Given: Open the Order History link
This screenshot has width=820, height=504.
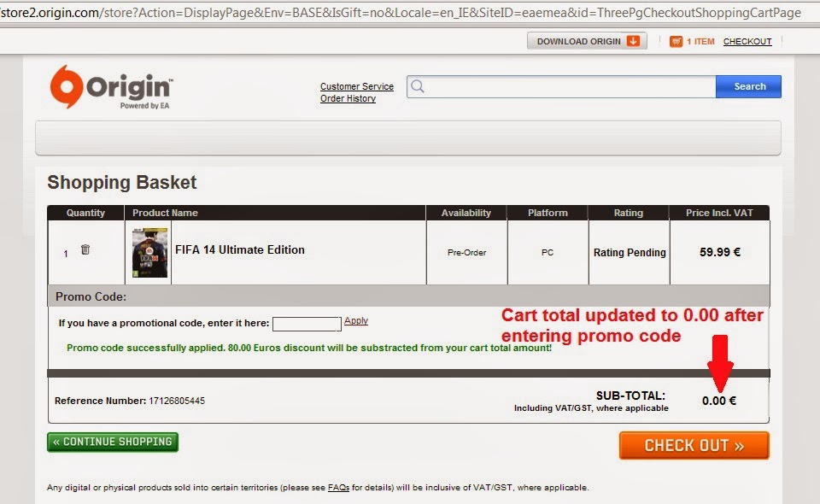Looking at the screenshot, I should [x=348, y=98].
